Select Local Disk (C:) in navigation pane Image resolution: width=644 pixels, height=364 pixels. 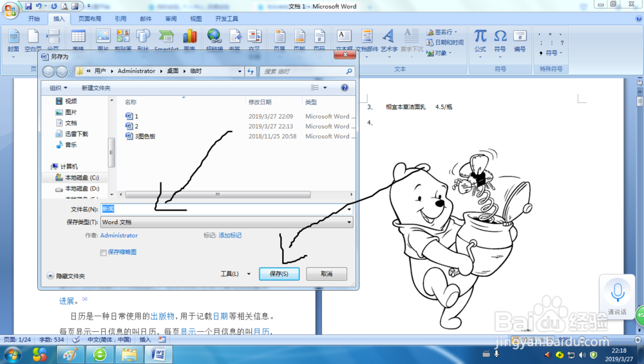(77, 177)
